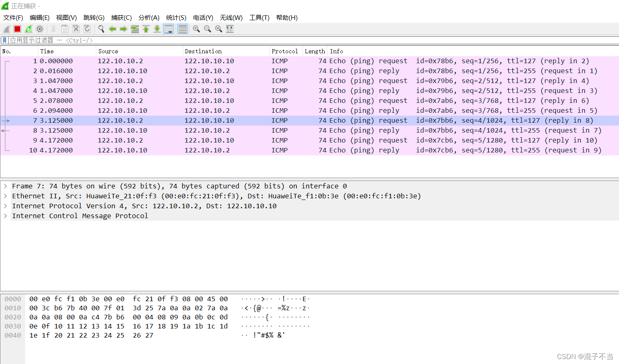Open the 视图(V) menu
The height and width of the screenshot is (364, 619).
click(x=67, y=18)
